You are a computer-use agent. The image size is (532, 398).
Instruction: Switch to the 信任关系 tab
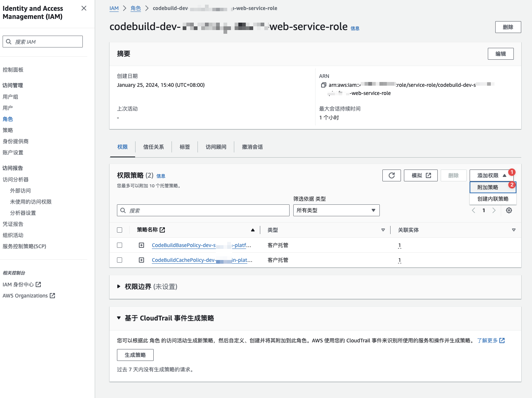[x=154, y=147]
